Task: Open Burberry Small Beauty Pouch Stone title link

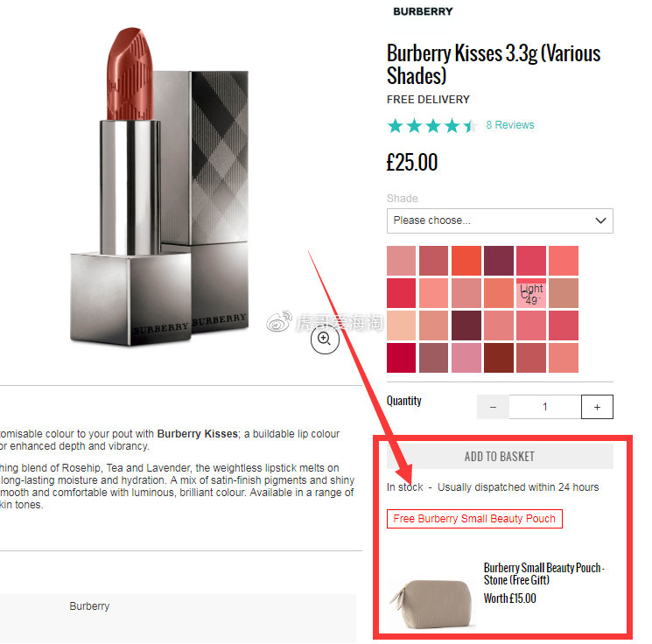Action: pyautogui.click(x=543, y=574)
